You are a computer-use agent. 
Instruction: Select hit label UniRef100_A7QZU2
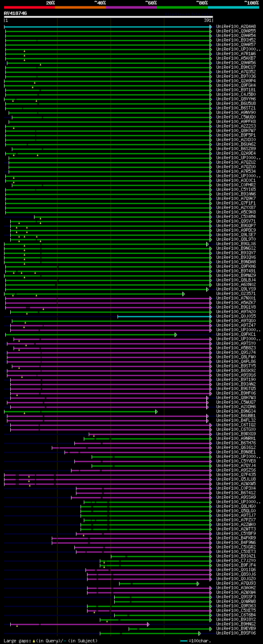(x=236, y=163)
